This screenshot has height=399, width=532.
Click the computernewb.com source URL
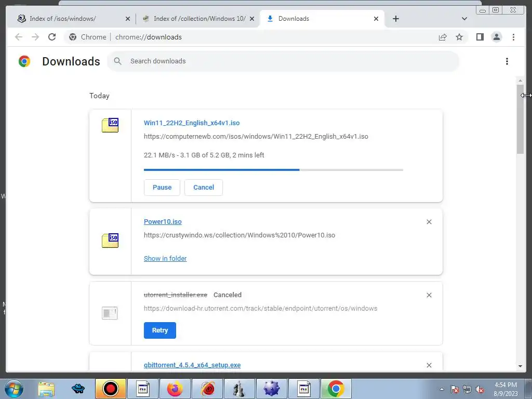(256, 137)
